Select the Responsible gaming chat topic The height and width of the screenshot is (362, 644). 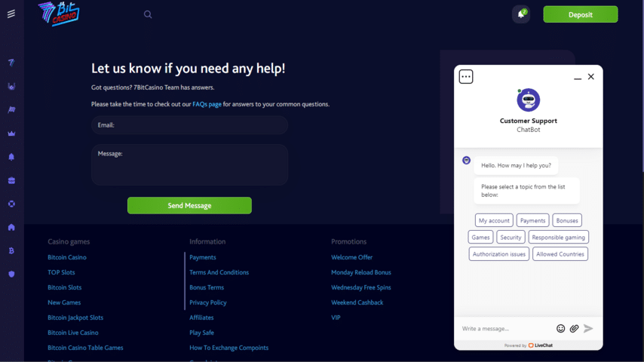pos(558,238)
